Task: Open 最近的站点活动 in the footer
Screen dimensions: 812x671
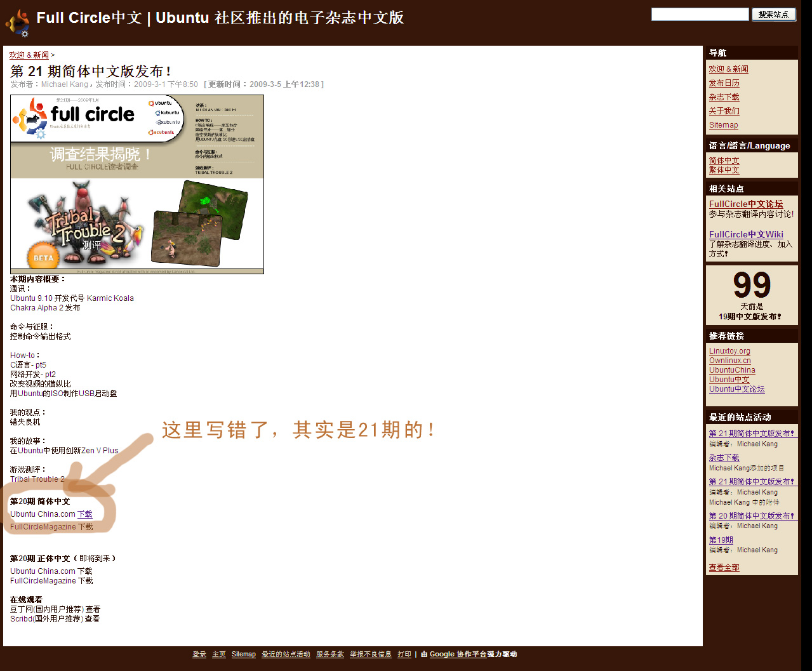Action: (286, 654)
